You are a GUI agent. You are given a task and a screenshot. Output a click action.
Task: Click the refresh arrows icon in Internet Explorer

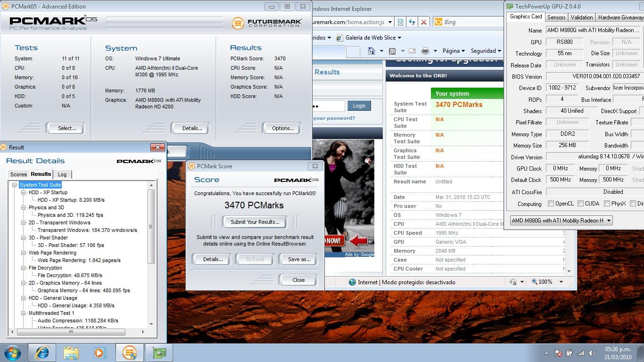click(412, 22)
